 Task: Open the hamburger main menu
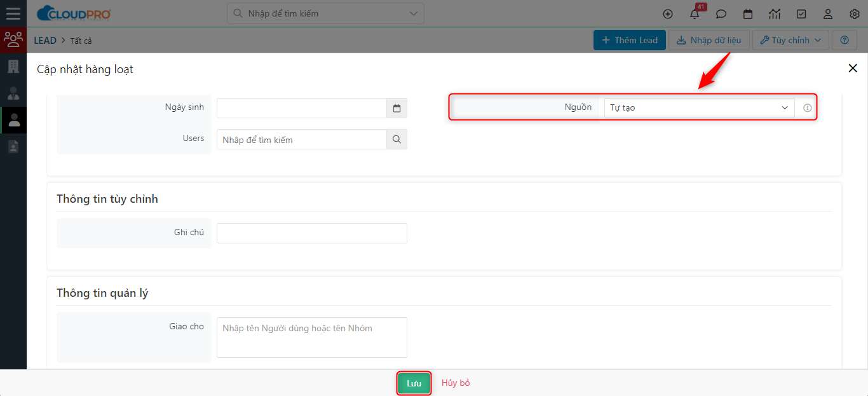tap(13, 13)
